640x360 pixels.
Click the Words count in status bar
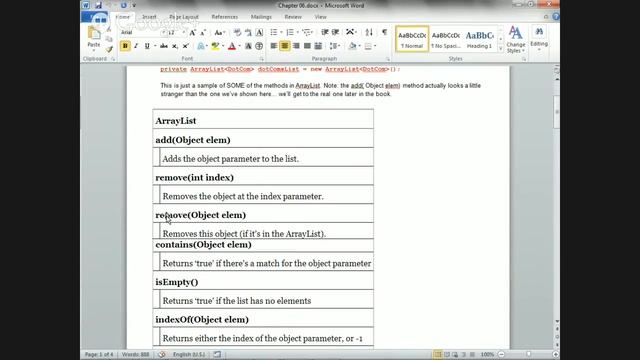pyautogui.click(x=136, y=354)
